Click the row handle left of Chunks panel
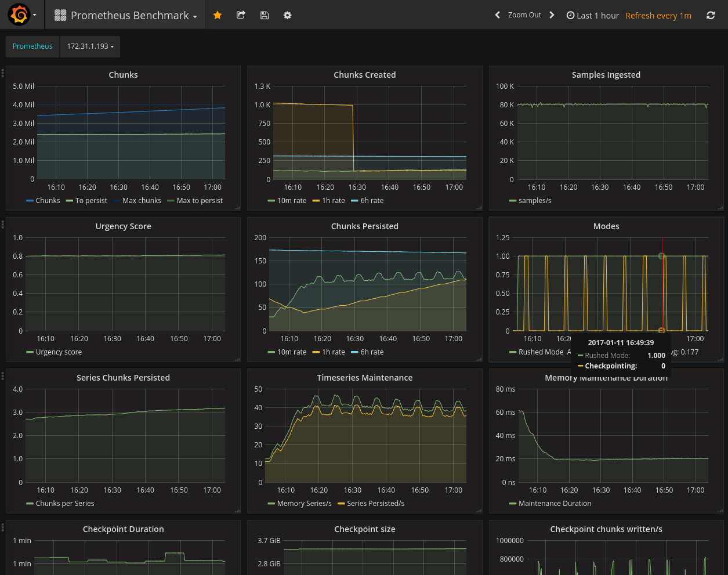 coord(3,73)
